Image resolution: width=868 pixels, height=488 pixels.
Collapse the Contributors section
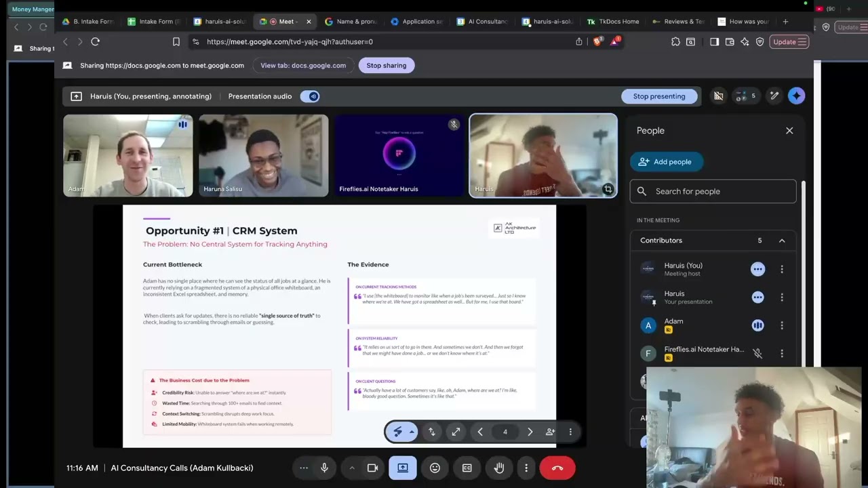(x=782, y=241)
